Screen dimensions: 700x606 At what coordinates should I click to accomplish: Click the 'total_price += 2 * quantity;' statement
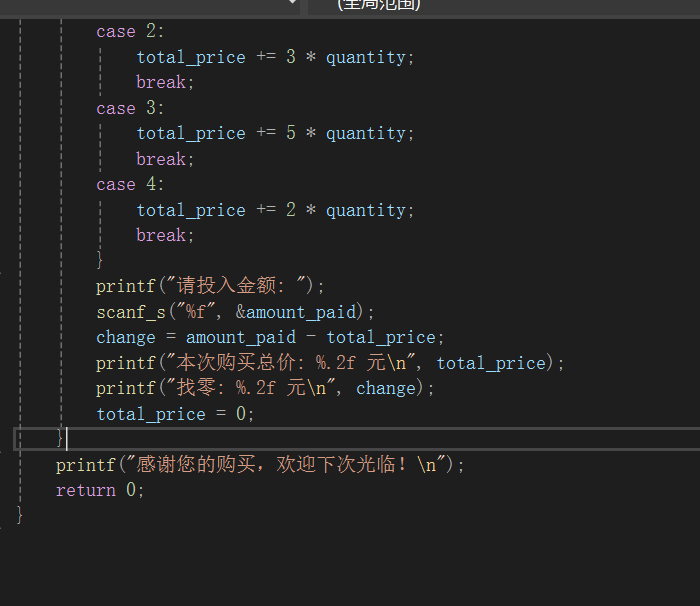[x=275, y=210]
